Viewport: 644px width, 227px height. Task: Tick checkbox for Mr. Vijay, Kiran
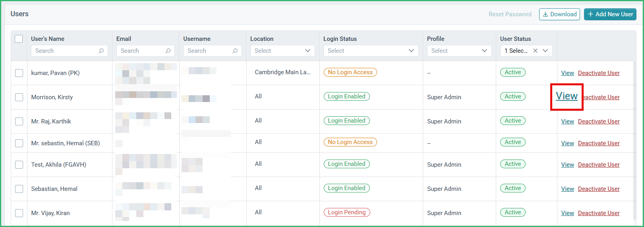point(19,213)
